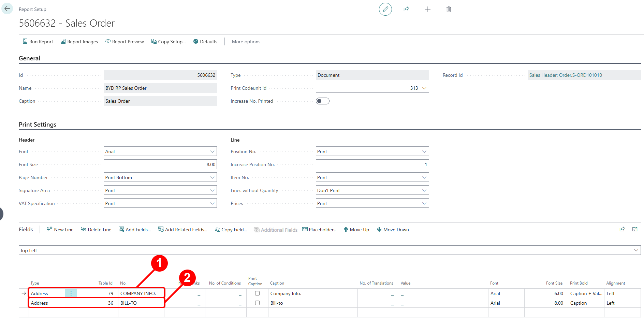Image resolution: width=644 pixels, height=318 pixels.
Task: Open the Report Preview action
Action: pos(125,42)
